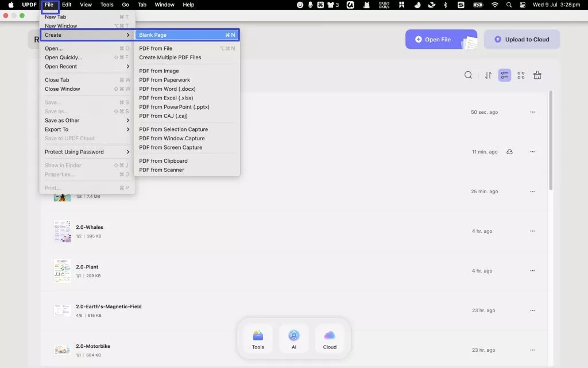This screenshot has height=368, width=588.
Task: Click the Upload to Cloud button
Action: click(521, 40)
